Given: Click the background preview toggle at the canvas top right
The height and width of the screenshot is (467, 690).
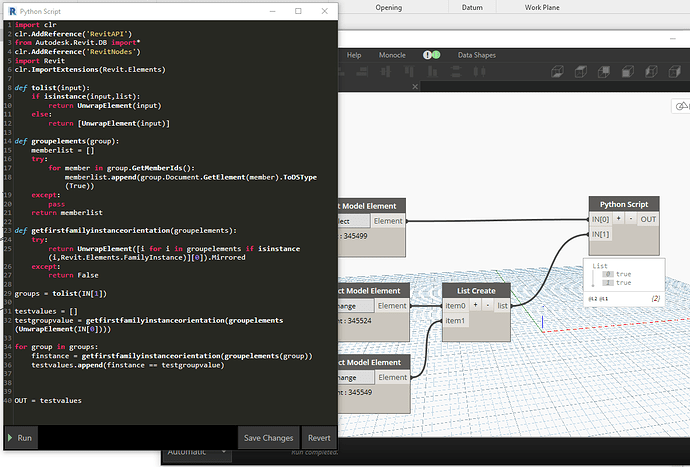Looking at the screenshot, I should tap(681, 106).
